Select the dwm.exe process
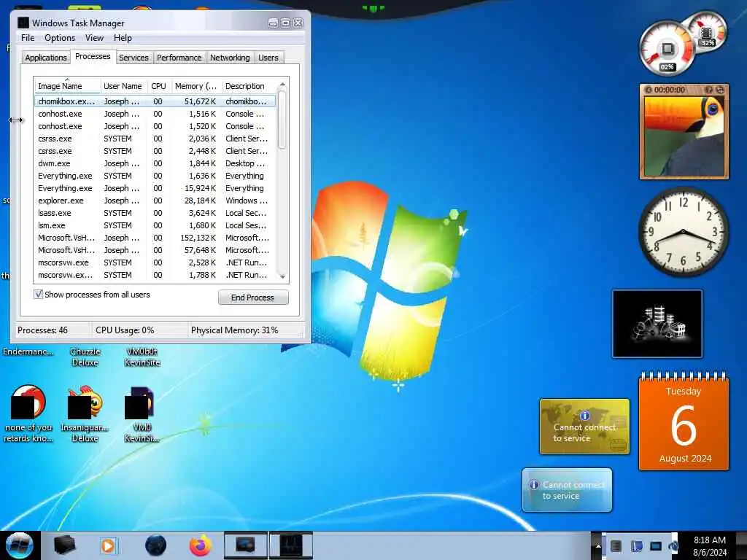Image resolution: width=747 pixels, height=560 pixels. pos(155,163)
